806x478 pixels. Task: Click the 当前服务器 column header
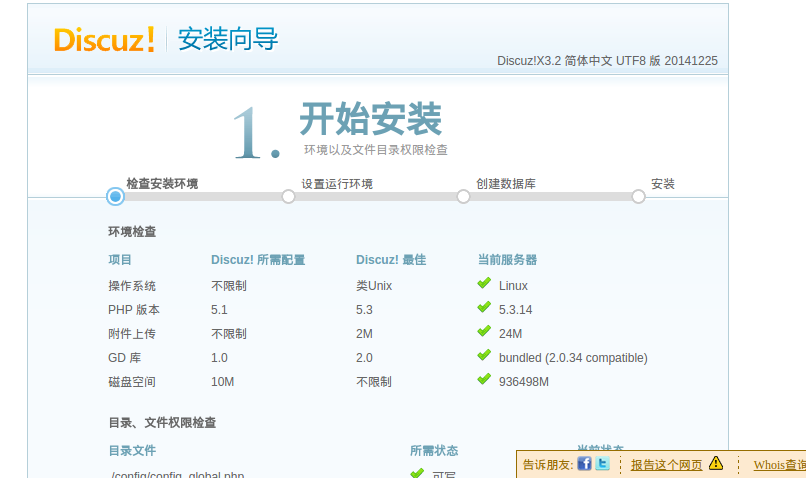pos(507,260)
